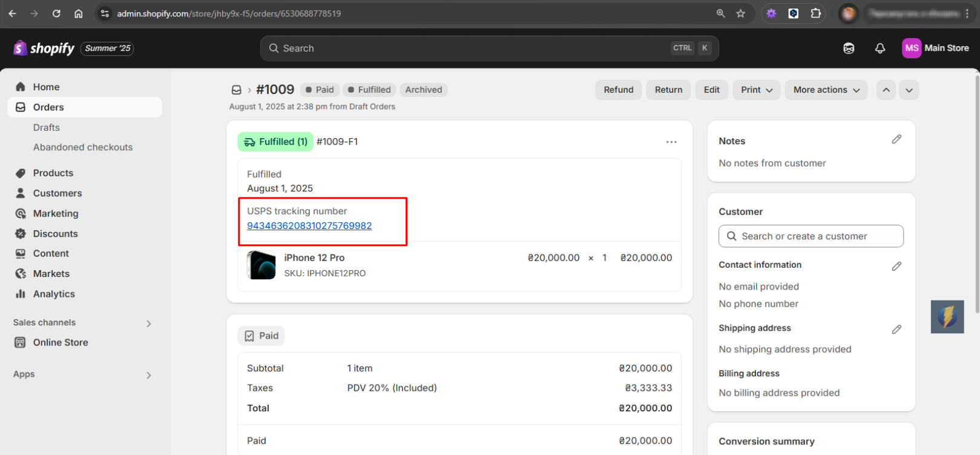Click the page vertical scrollbar
The width and height of the screenshot is (980, 455).
[x=976, y=194]
